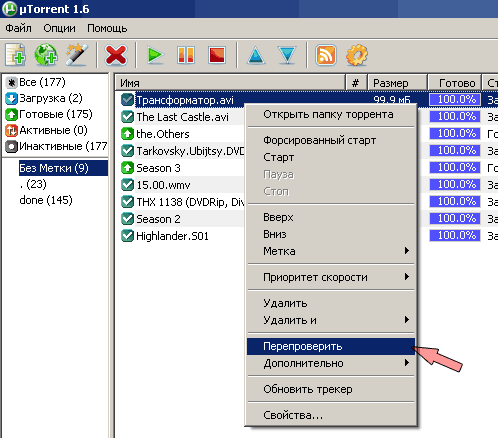Click the red X Remove torrent icon
The width and height of the screenshot is (498, 438).
tap(116, 55)
